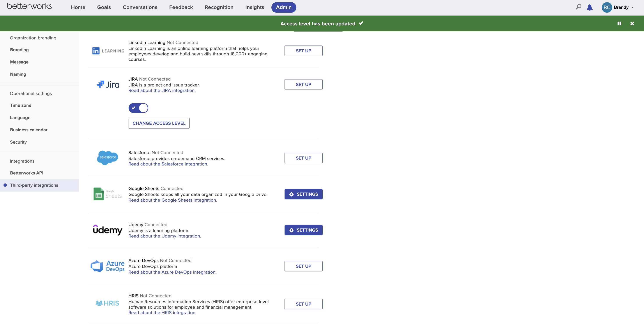Dismiss the Access level updated banner
Image resolution: width=644 pixels, height=329 pixels.
[x=632, y=23]
